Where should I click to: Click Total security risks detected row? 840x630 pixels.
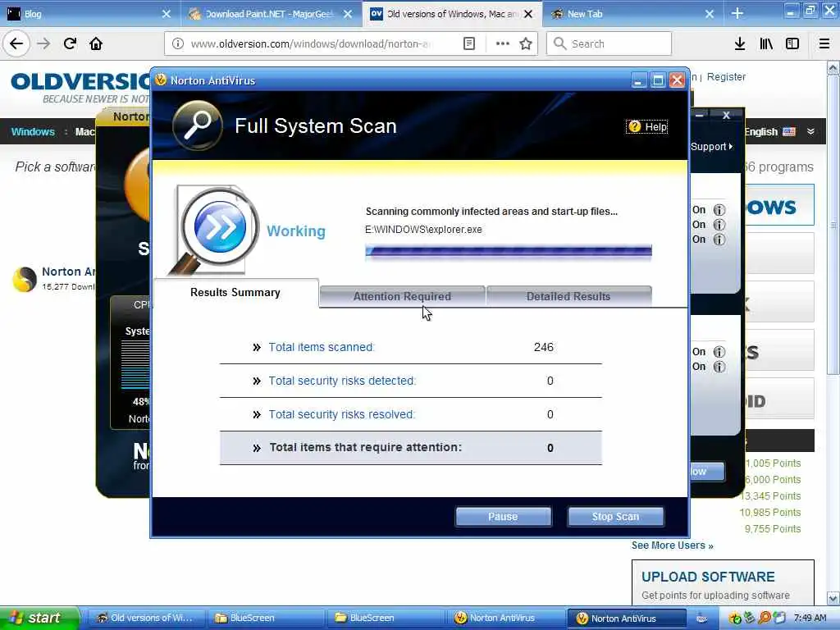click(411, 381)
